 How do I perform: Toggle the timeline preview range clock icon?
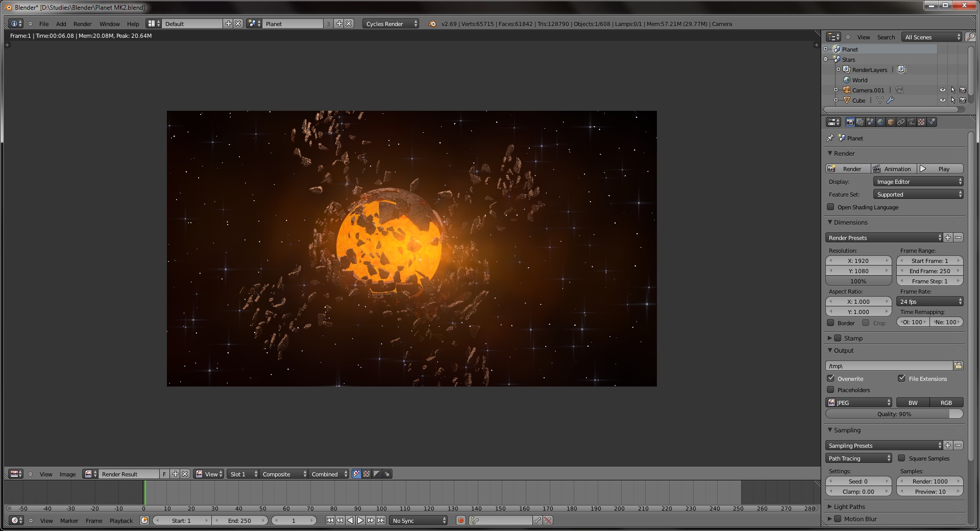[x=144, y=520]
